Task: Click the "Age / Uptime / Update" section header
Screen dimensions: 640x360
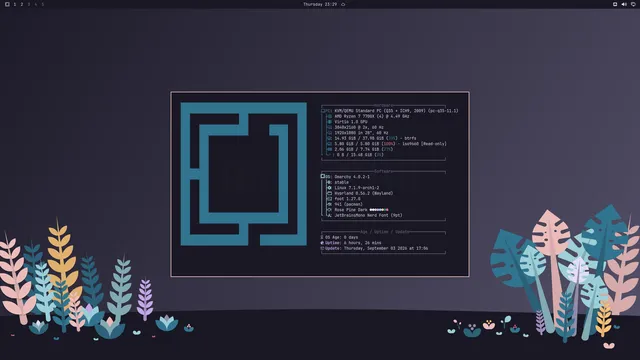Action: tap(384, 232)
